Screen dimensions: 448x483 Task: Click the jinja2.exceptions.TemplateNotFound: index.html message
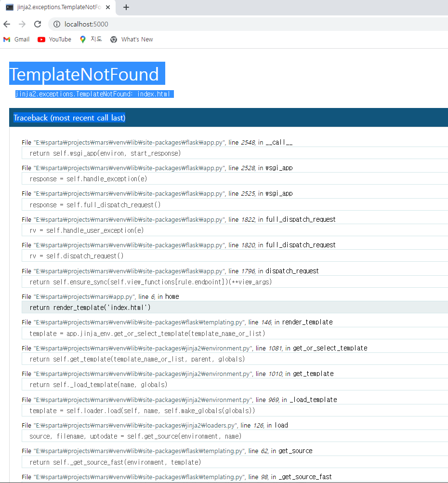click(x=94, y=94)
